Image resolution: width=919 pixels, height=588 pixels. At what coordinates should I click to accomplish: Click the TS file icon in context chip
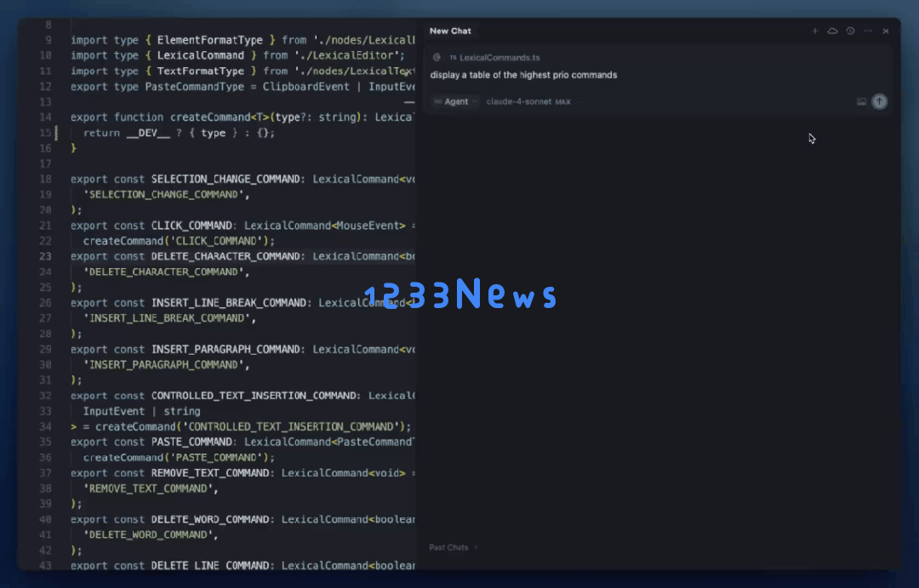tap(453, 58)
